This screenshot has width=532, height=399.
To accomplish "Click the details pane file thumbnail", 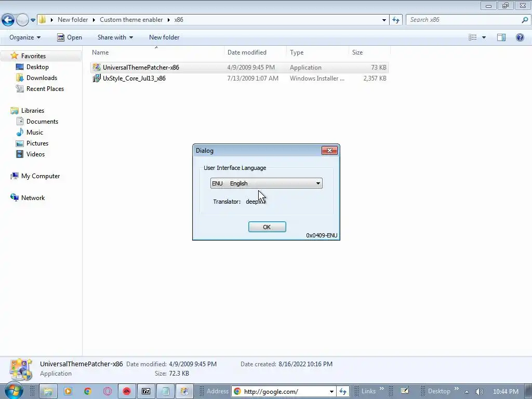I will point(21,369).
